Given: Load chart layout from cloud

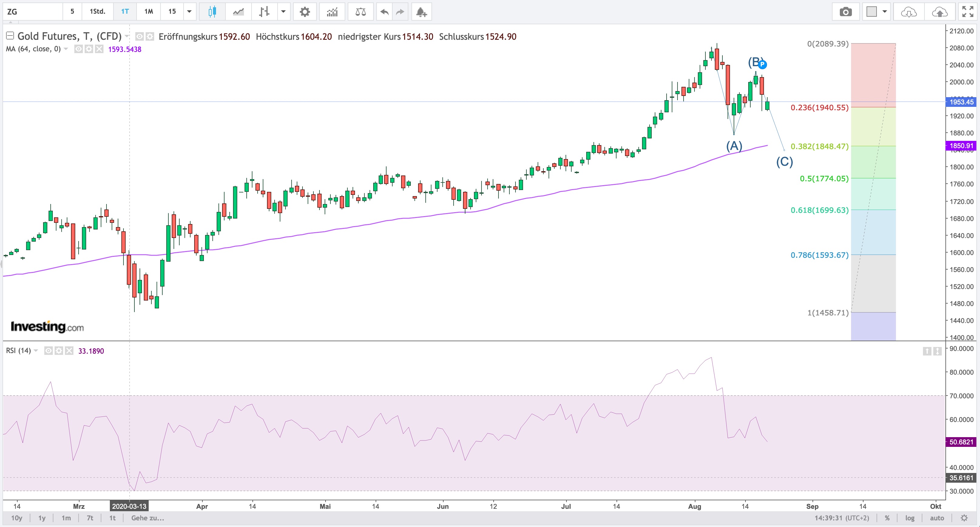Looking at the screenshot, I should (909, 12).
